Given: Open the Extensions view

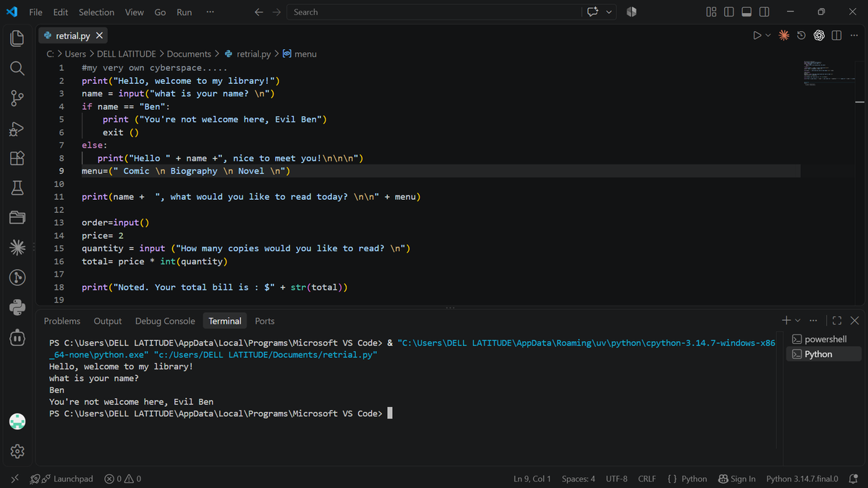Looking at the screenshot, I should (x=17, y=159).
